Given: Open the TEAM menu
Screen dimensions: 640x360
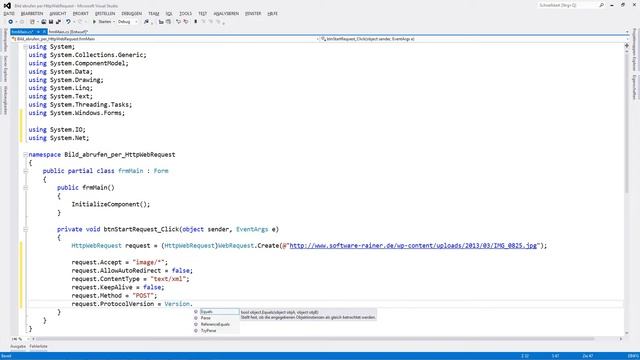Looking at the screenshot, I should click(x=154, y=13).
